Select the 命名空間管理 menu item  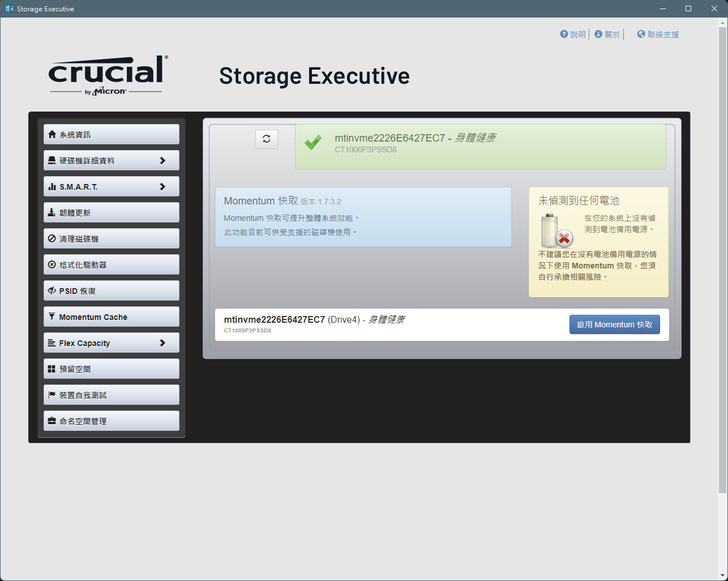pos(111,421)
